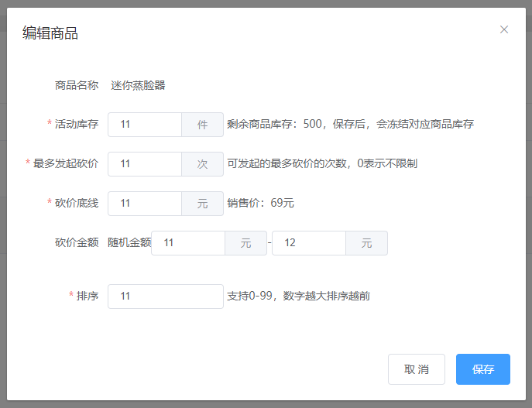Click the 迷你蒸脸器 product name text
Screen dimensions: 532x408
pos(138,85)
